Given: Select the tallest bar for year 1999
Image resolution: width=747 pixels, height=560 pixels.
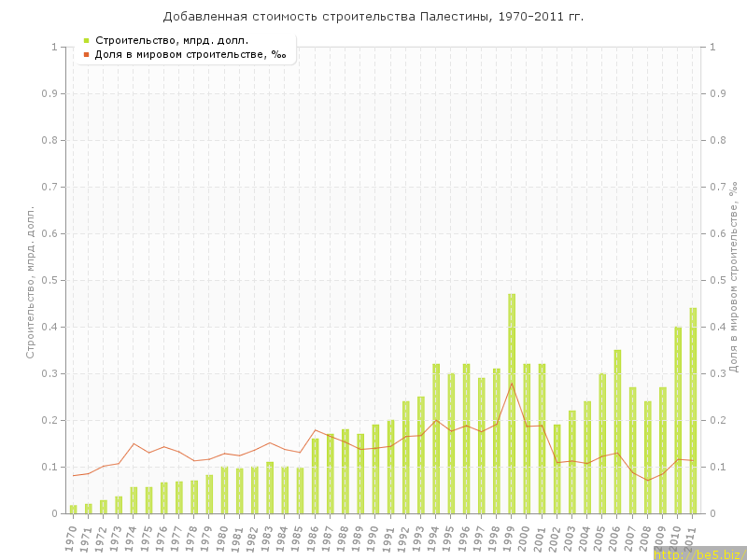Looking at the screenshot, I should click(512, 403).
